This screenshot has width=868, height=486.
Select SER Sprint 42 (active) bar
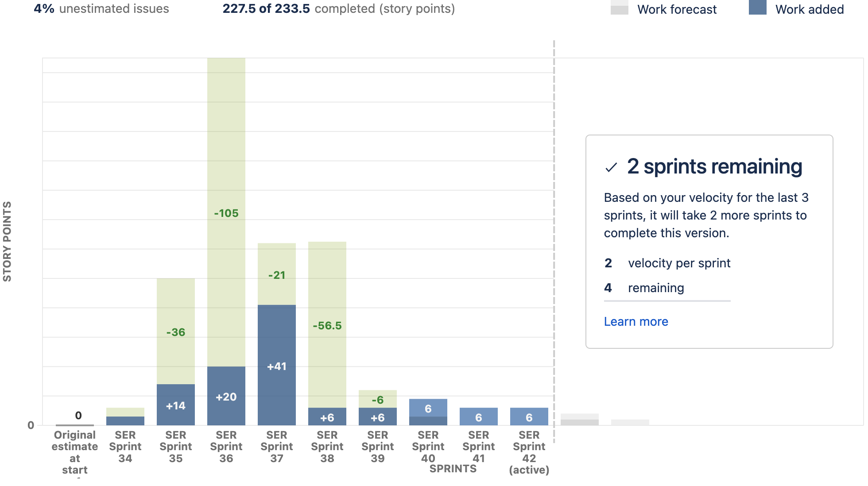point(529,417)
